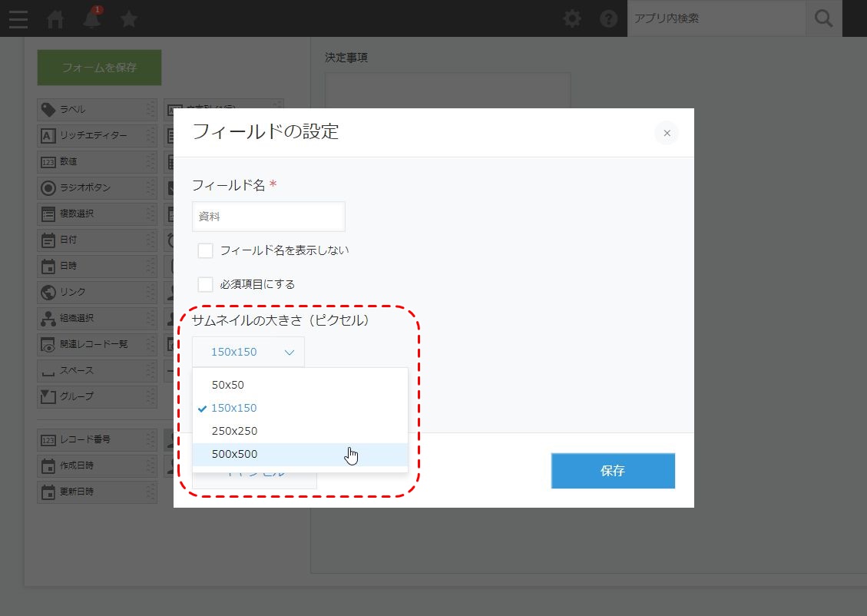
Task: Select the ラジオボタン field icon
Action: (x=48, y=188)
